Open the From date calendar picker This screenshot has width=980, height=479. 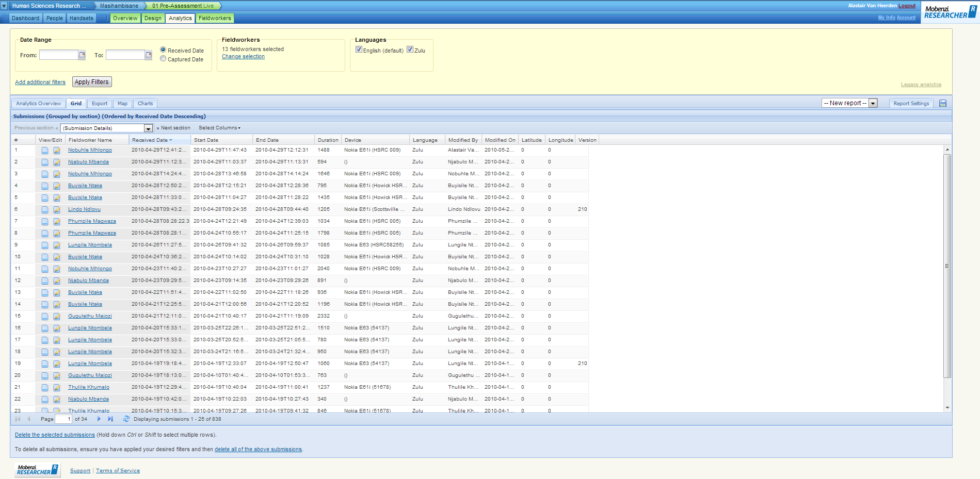point(82,55)
